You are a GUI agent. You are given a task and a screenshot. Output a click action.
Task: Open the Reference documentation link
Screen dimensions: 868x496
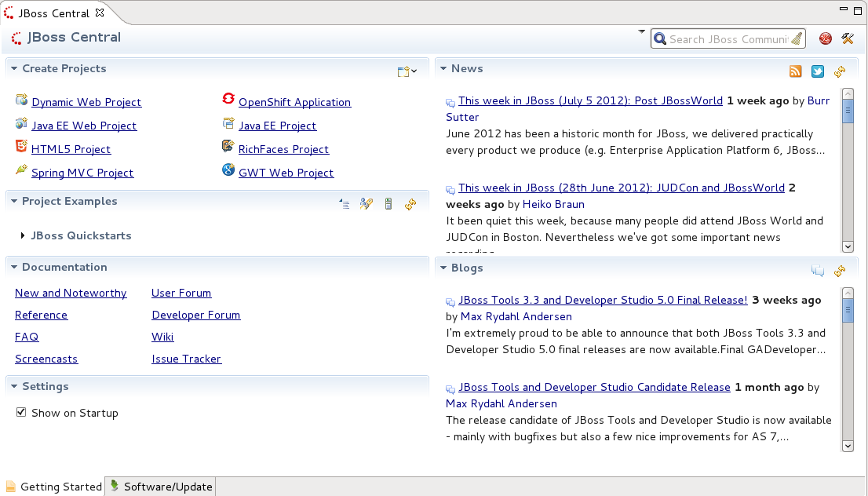pyautogui.click(x=41, y=315)
